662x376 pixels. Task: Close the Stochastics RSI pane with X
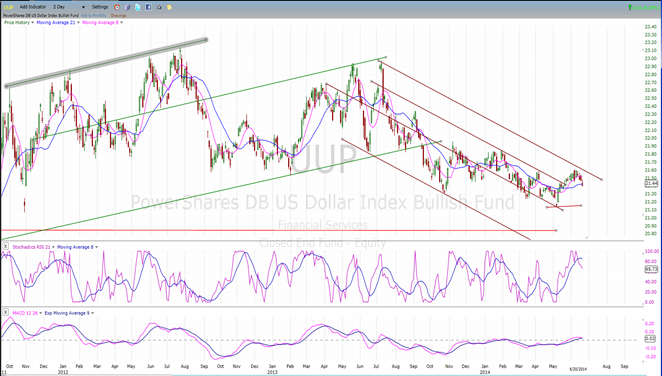(5, 246)
